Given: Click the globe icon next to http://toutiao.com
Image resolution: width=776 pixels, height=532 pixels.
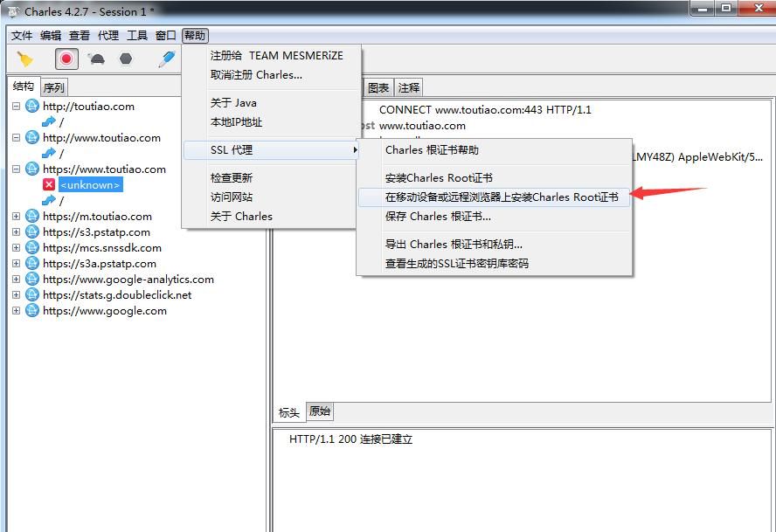Looking at the screenshot, I should coord(31,106).
